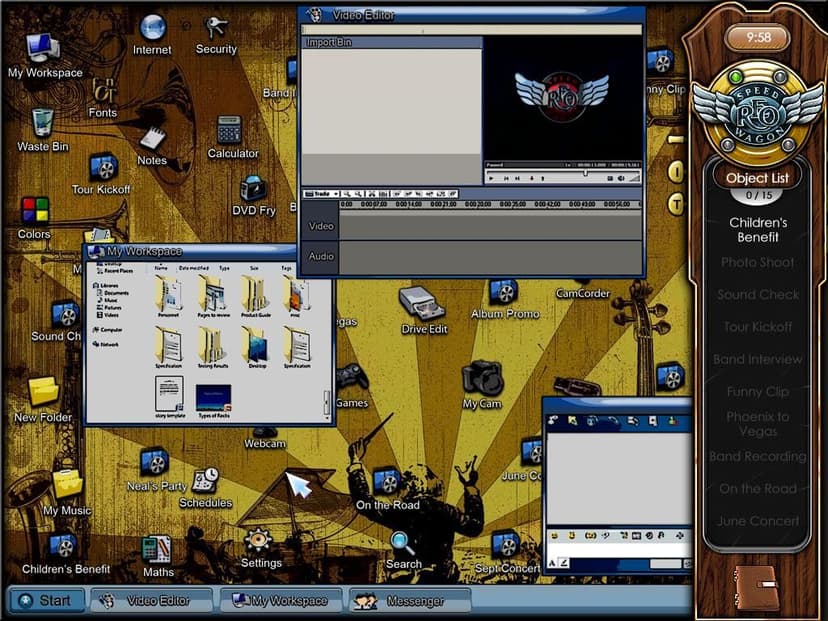
Task: Open the Product Guide folder thumbnail
Action: pyautogui.click(x=256, y=296)
